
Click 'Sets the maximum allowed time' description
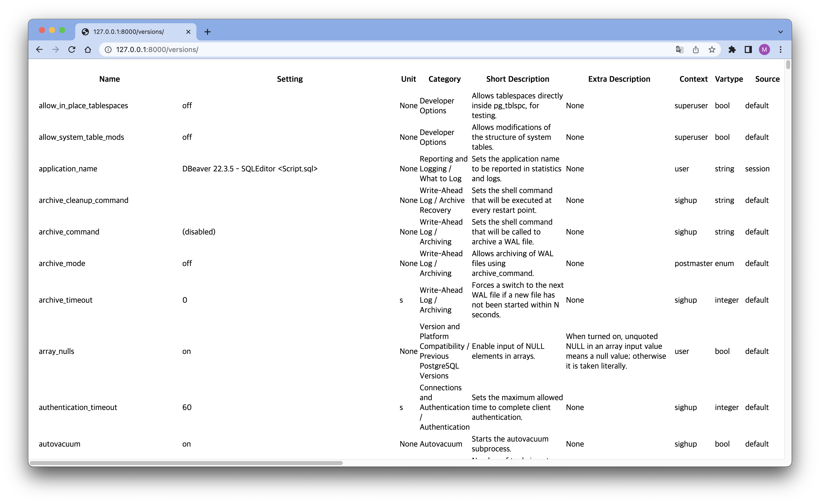(x=517, y=407)
